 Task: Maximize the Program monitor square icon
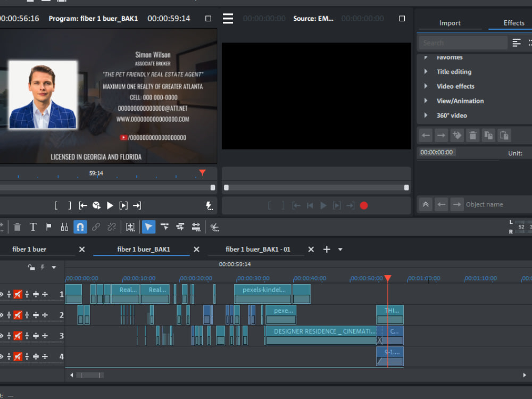click(x=209, y=19)
